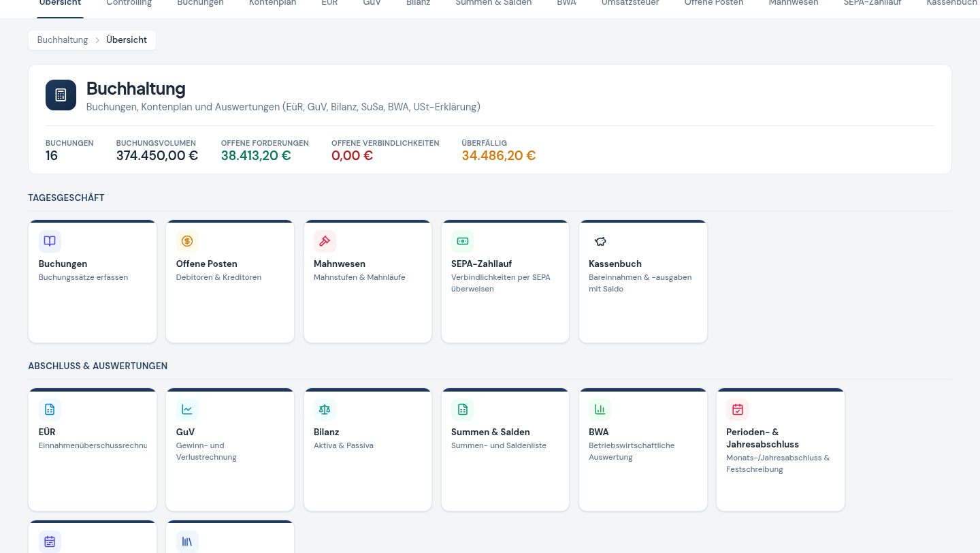The height and width of the screenshot is (553, 980).
Task: Switch to the Offene Posten tab in top navigation
Action: [x=714, y=3]
